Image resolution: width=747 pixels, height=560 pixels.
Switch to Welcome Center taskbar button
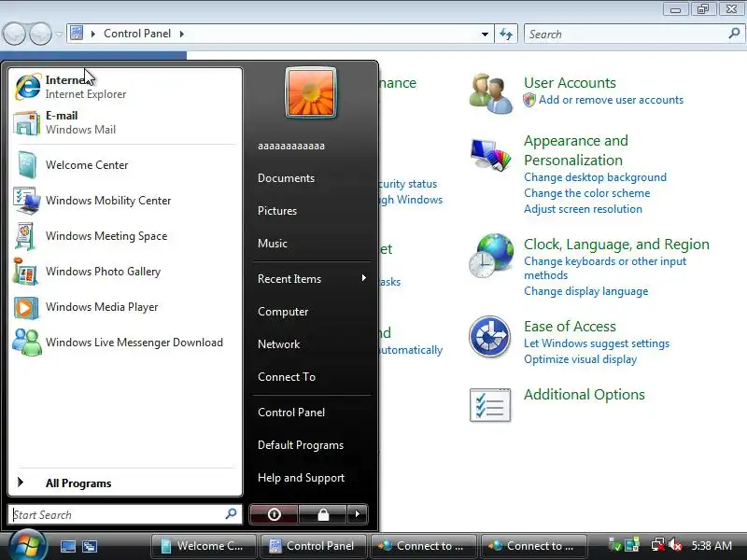tap(204, 546)
